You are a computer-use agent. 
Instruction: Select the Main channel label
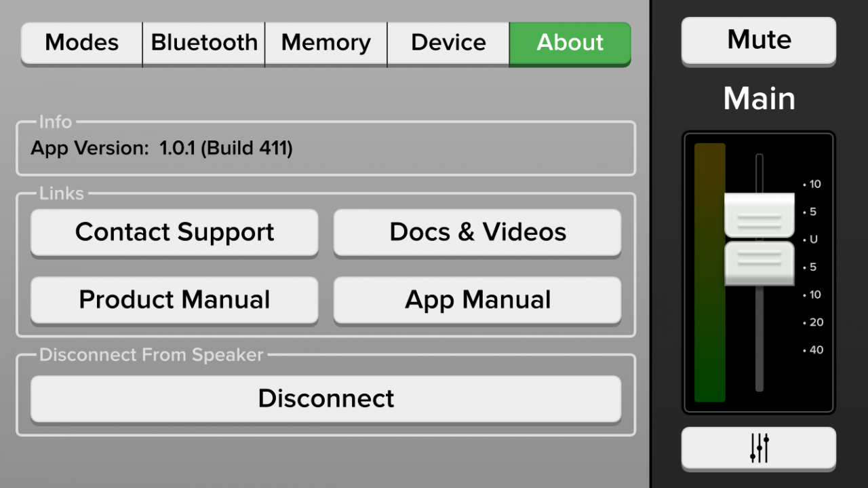coord(759,99)
